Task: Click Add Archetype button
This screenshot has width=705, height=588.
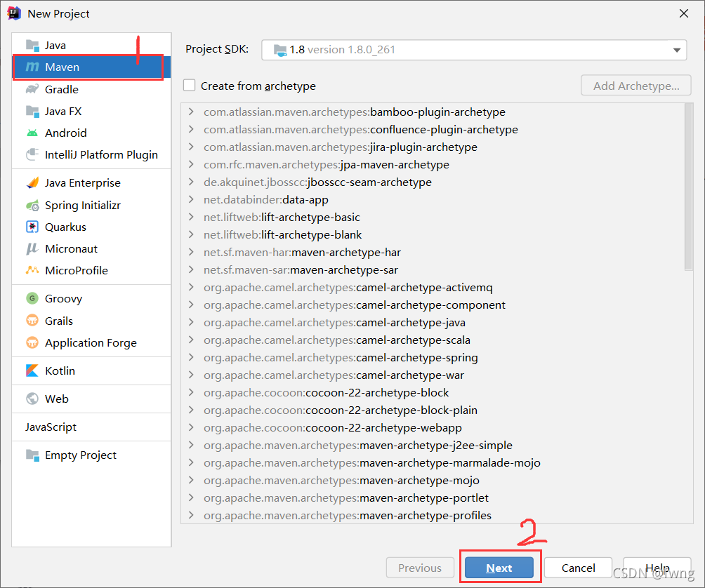Action: (636, 86)
